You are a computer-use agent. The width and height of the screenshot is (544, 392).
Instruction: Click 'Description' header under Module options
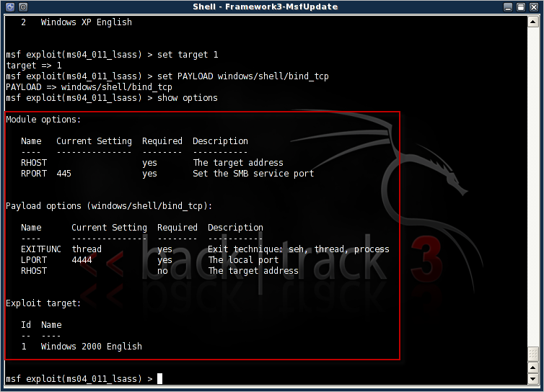tap(220, 141)
